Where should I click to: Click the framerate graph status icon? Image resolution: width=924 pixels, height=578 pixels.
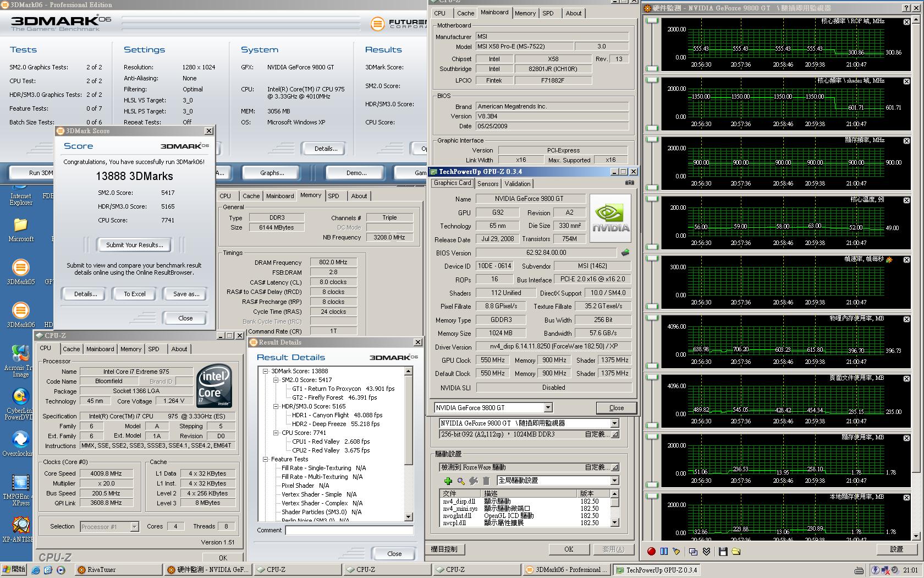coord(889,259)
